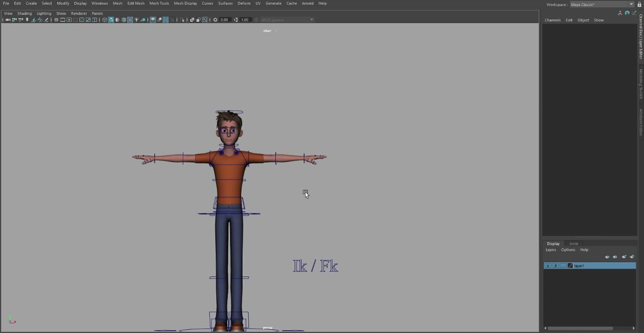Open the Layers menu in the Display panel
This screenshot has width=644, height=333.
pos(551,250)
